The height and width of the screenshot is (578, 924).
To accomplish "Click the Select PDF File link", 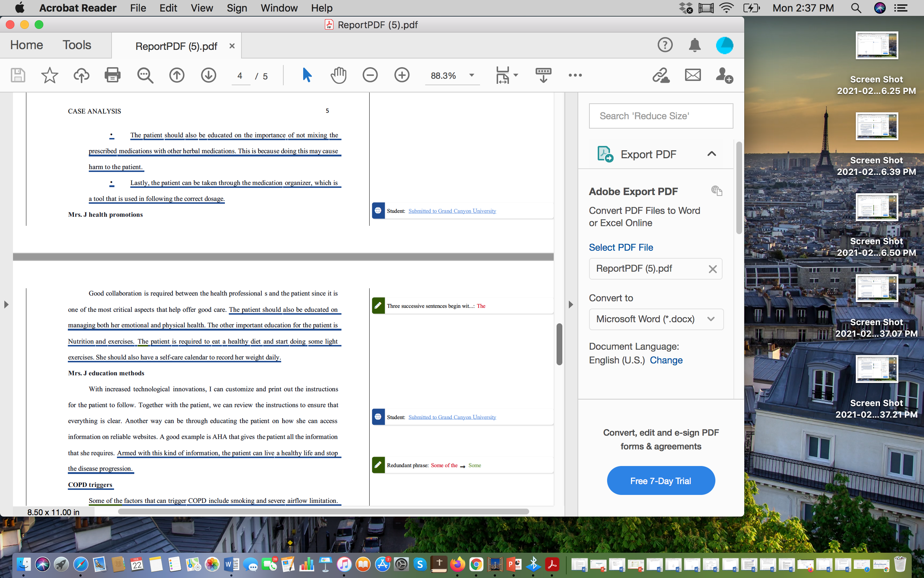I will [621, 247].
